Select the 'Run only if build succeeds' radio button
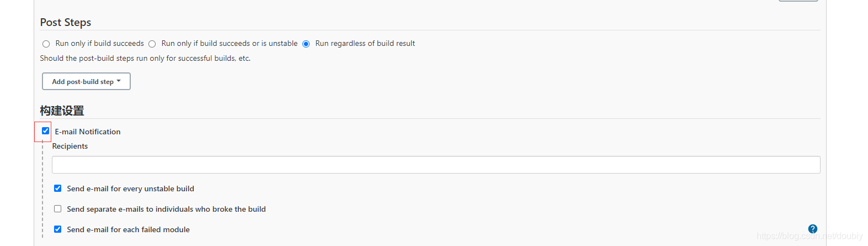The height and width of the screenshot is (246, 868). (46, 44)
